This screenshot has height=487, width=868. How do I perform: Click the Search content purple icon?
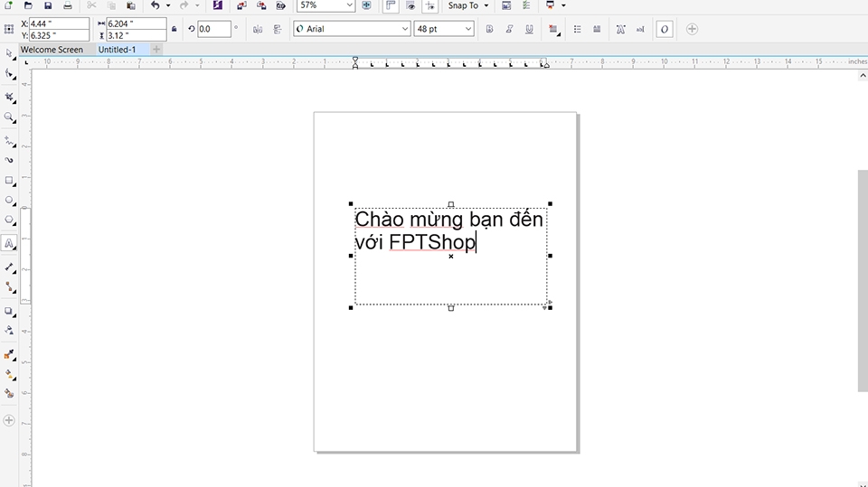tap(218, 5)
